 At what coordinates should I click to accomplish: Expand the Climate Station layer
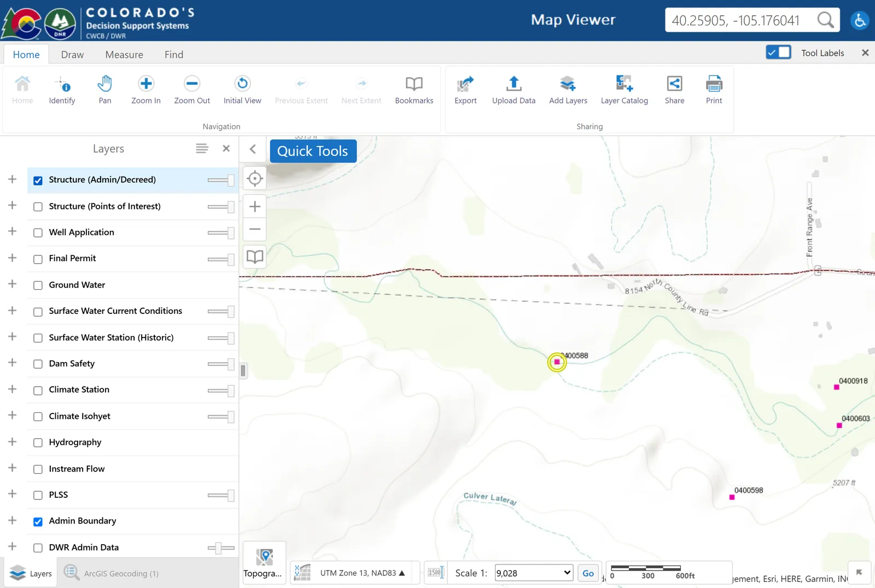click(12, 389)
